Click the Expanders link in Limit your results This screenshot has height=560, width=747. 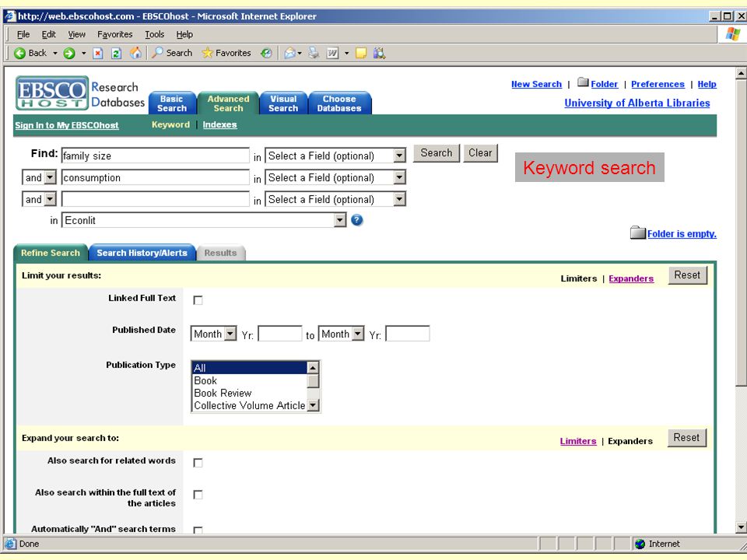[x=631, y=278]
